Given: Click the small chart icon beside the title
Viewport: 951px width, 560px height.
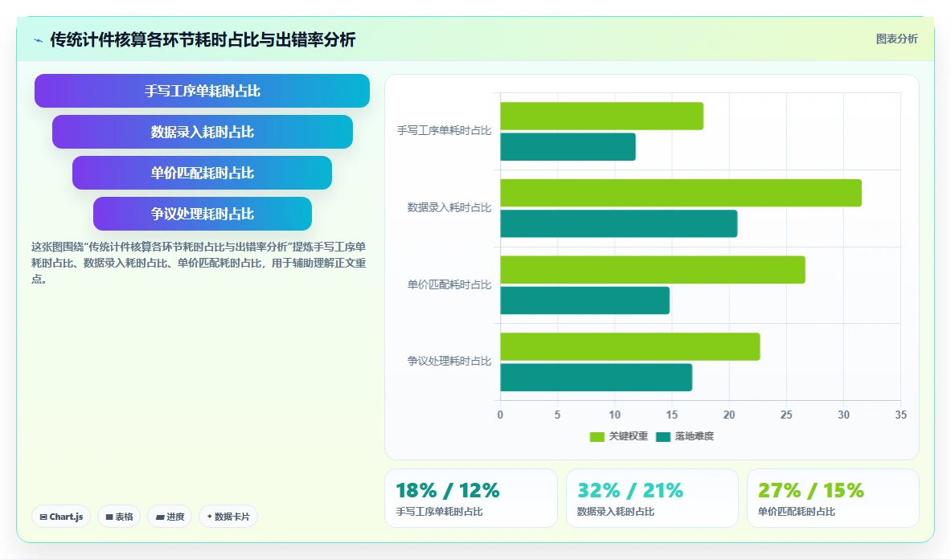Looking at the screenshot, I should pyautogui.click(x=39, y=41).
